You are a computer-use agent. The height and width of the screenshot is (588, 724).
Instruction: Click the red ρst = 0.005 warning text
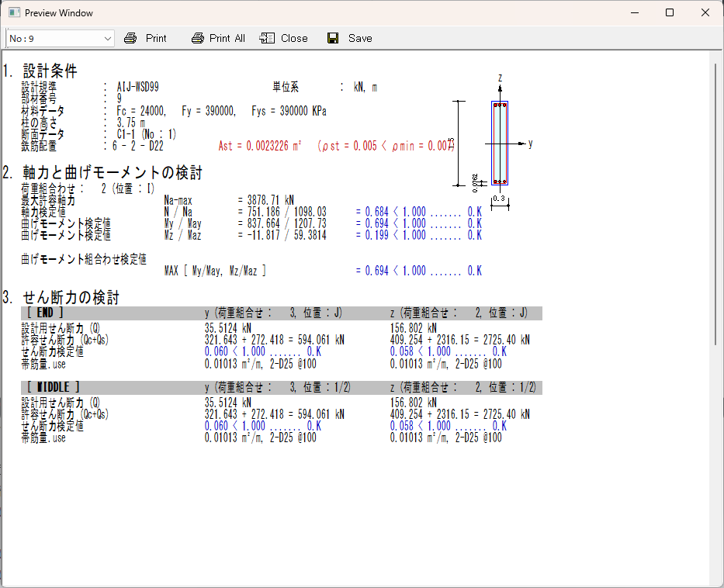coord(386,146)
